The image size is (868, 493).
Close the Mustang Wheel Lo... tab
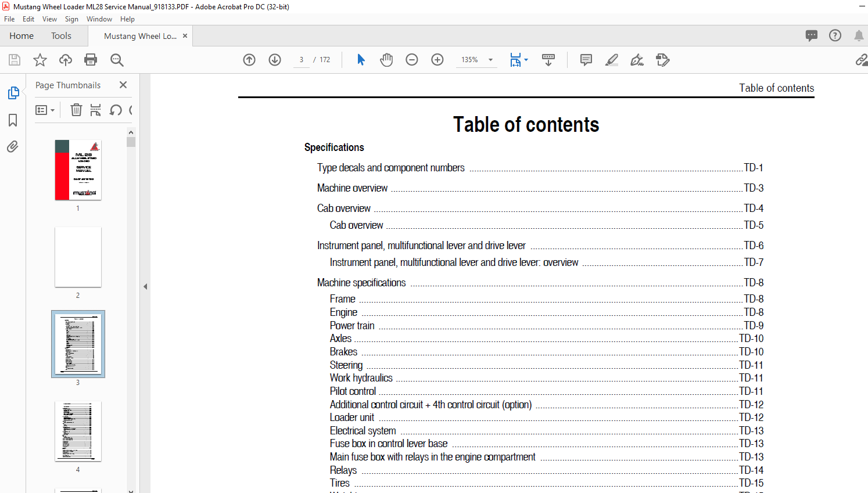(185, 36)
